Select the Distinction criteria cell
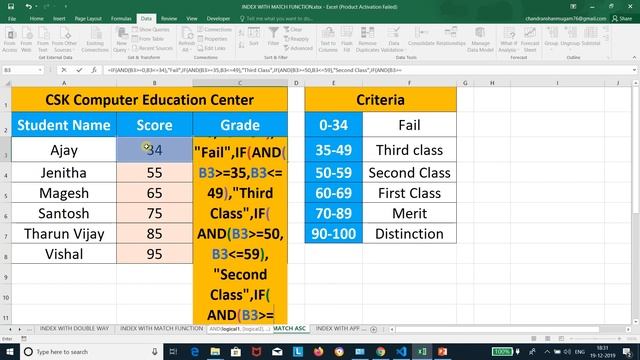 click(409, 234)
